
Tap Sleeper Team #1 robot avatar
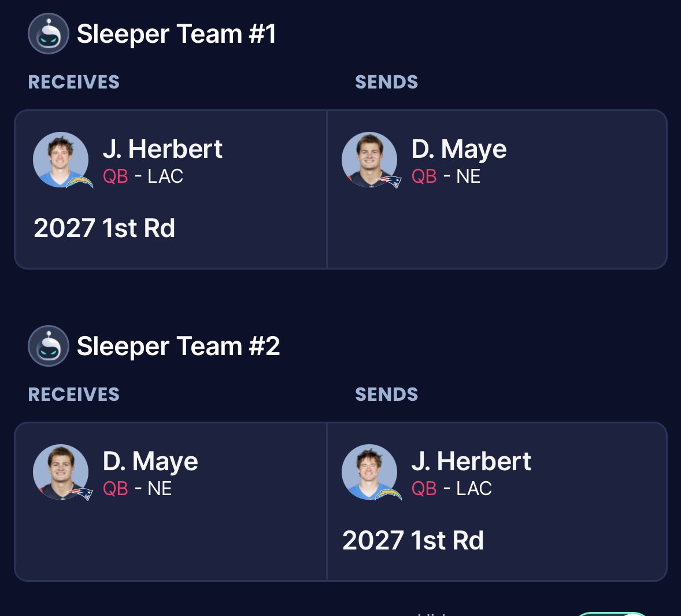point(48,34)
